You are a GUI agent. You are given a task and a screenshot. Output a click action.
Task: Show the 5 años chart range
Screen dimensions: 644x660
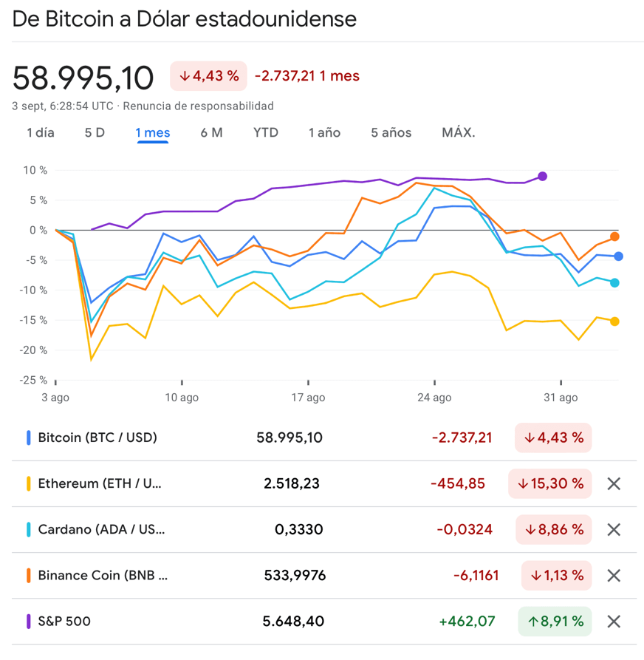(391, 133)
